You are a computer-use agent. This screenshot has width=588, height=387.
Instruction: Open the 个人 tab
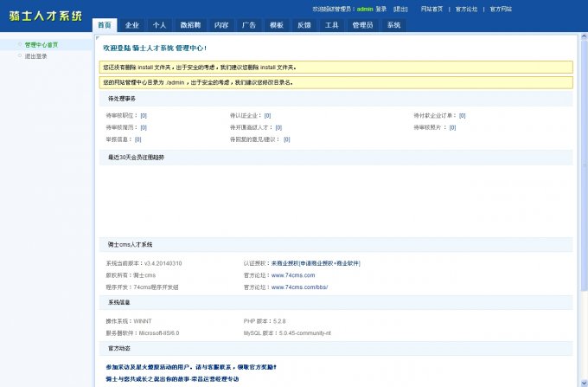pyautogui.click(x=159, y=25)
